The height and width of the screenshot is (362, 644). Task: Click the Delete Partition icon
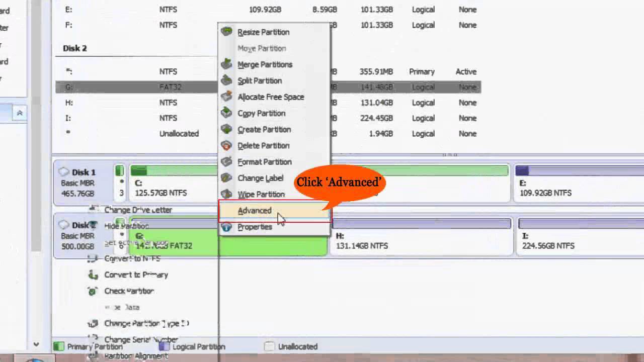[x=227, y=146]
